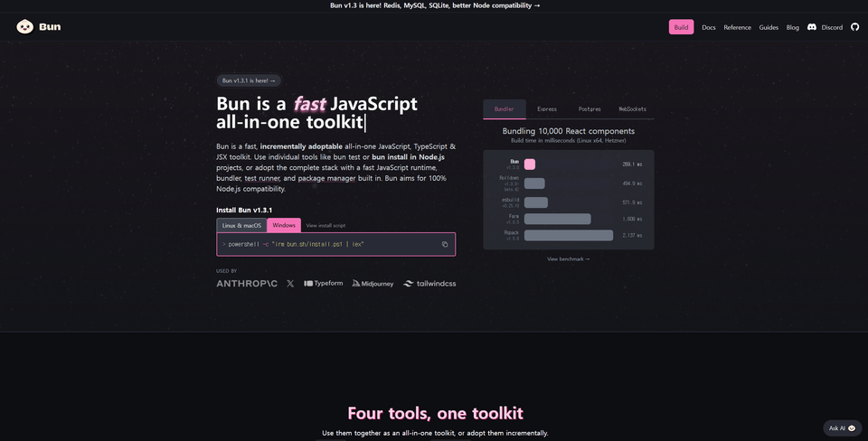Click the Bun logo icon in header

tap(25, 26)
